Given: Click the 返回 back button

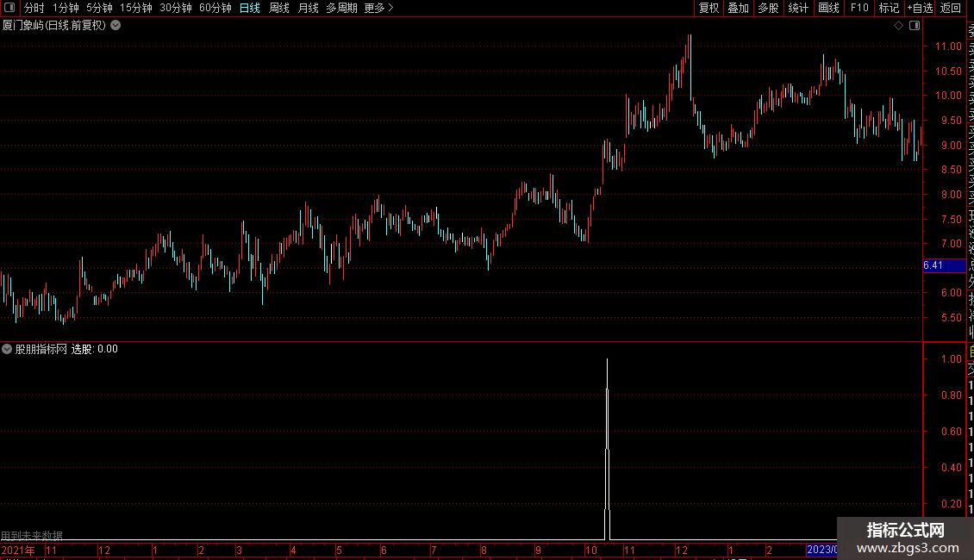Looking at the screenshot, I should [x=951, y=8].
